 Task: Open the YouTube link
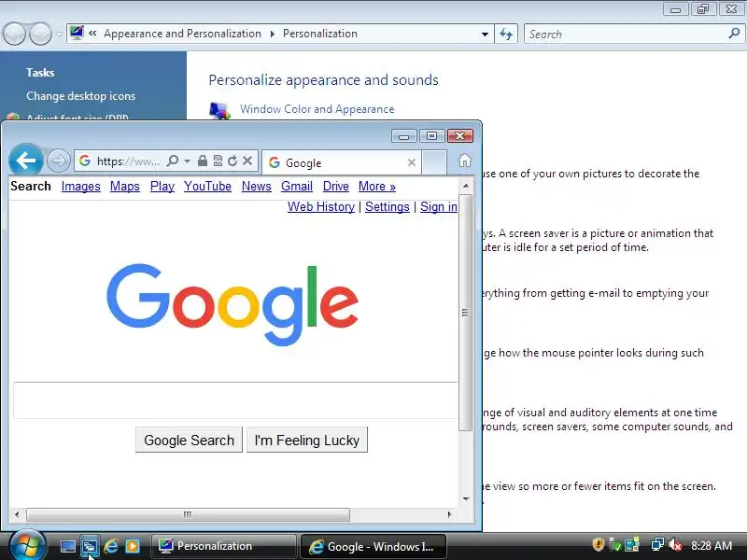click(207, 186)
